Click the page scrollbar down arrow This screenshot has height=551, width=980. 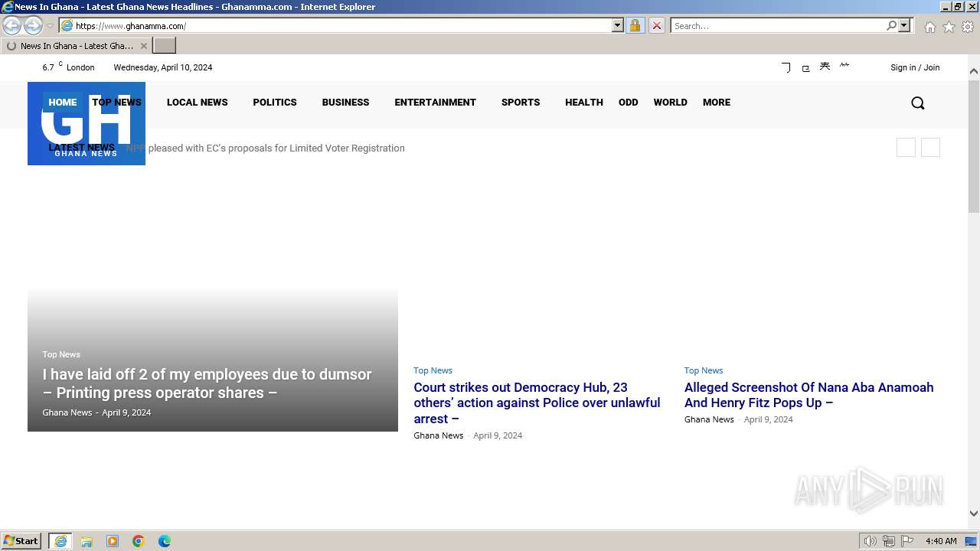pyautogui.click(x=974, y=514)
